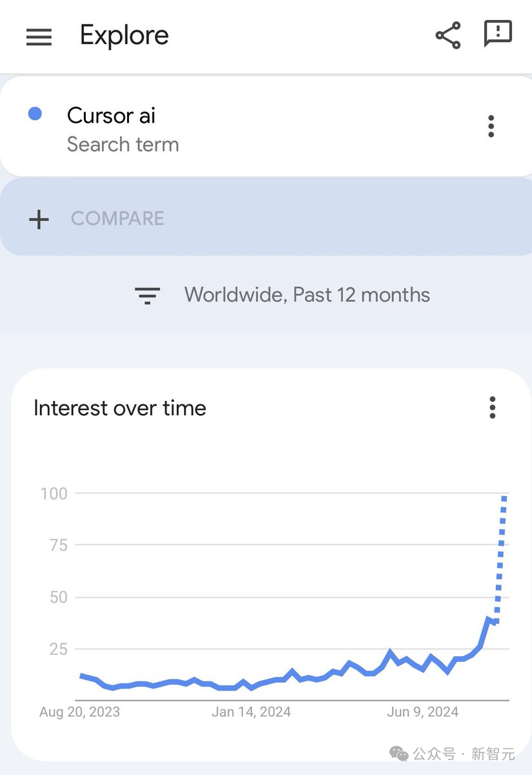Click the blue dot beside Cursor ai
532x775 pixels.
click(x=35, y=114)
